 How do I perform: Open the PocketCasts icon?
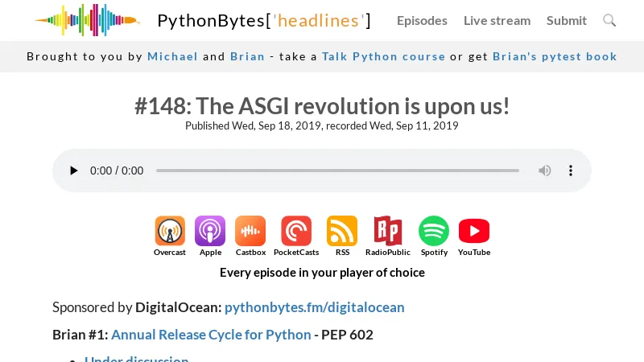pyautogui.click(x=296, y=231)
